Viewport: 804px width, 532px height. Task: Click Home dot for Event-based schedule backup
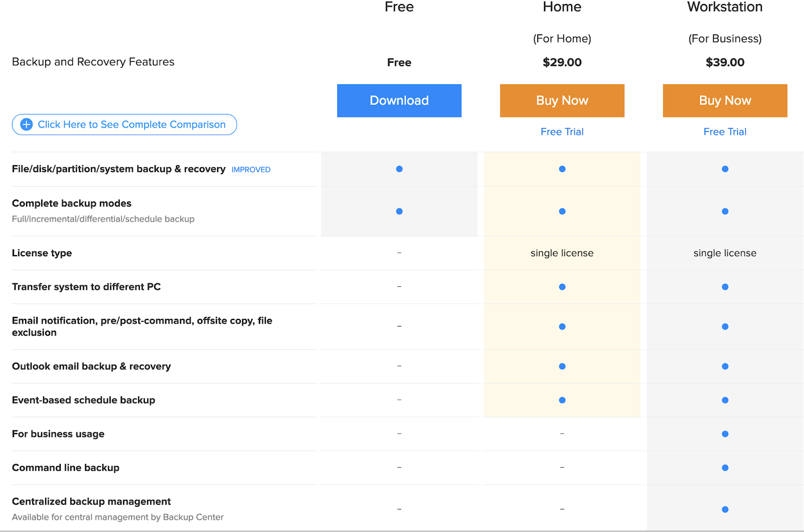pyautogui.click(x=562, y=400)
